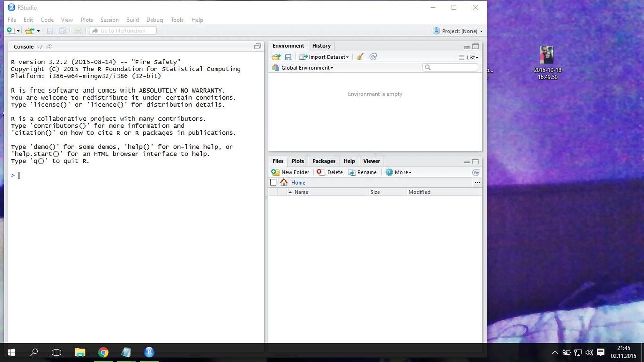This screenshot has width=644, height=362.
Task: Open the More dropdown in Files pane
Action: [x=398, y=172]
